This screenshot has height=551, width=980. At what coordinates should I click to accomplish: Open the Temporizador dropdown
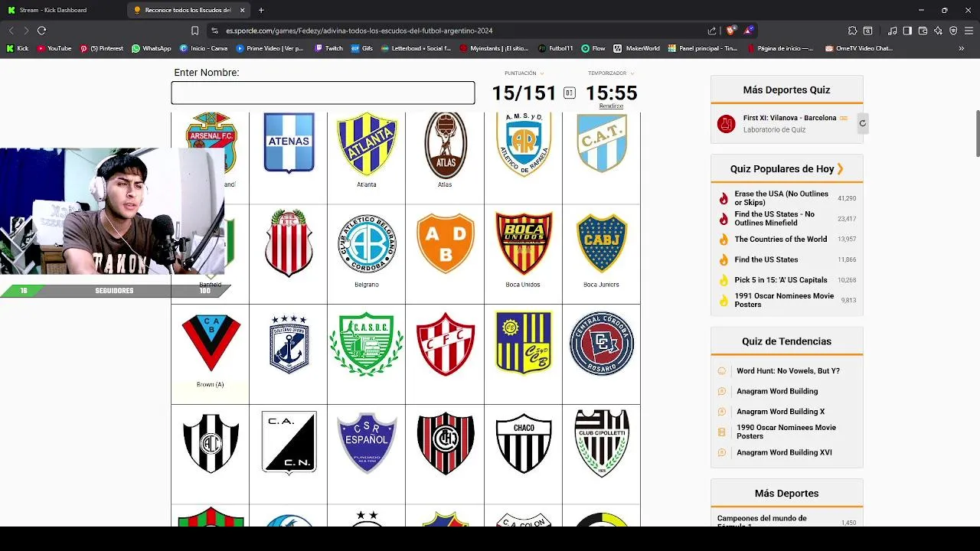pos(611,73)
